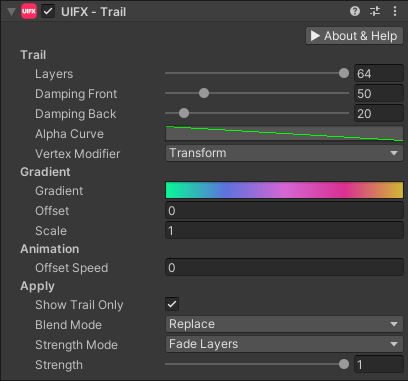Image resolution: width=408 pixels, height=381 pixels.
Task: Open the Alpha Curve editor
Action: (284, 133)
